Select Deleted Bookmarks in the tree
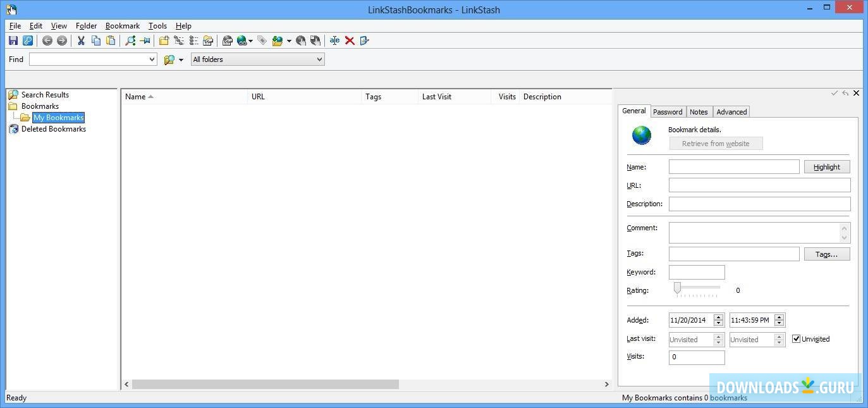The height and width of the screenshot is (408, 868). tap(54, 129)
